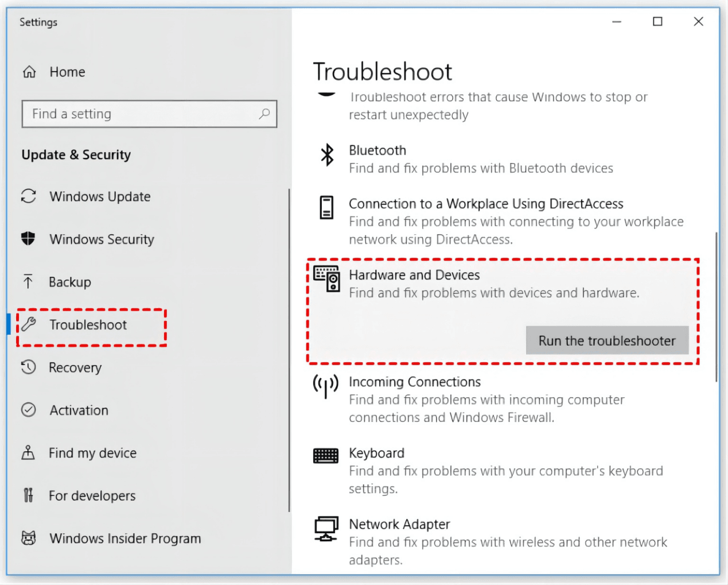Click the Keyboard troubleshooter icon

coord(326,456)
